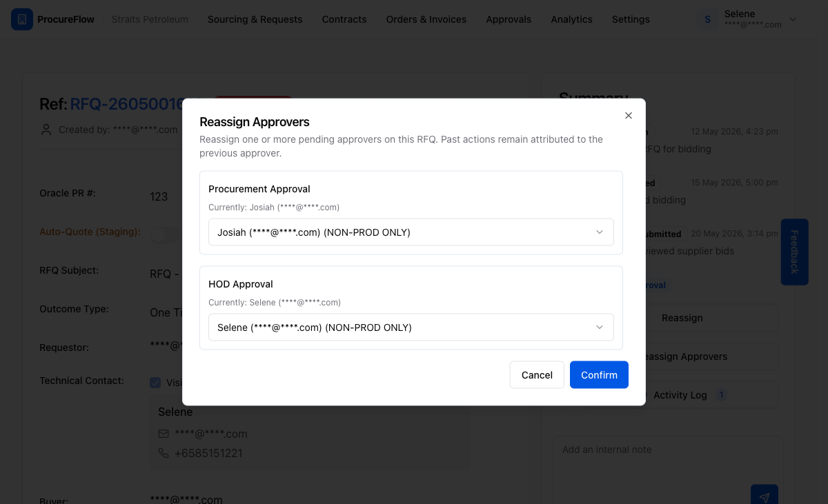This screenshot has height=504, width=828.
Task: Click the 15 May 2026, 5:00 pm timestamp
Action: point(734,183)
